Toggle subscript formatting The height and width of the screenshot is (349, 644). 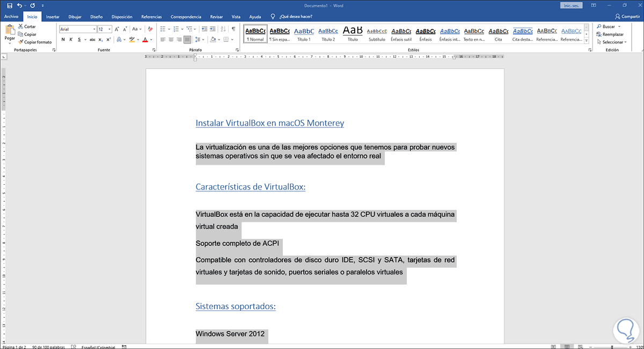pos(101,39)
